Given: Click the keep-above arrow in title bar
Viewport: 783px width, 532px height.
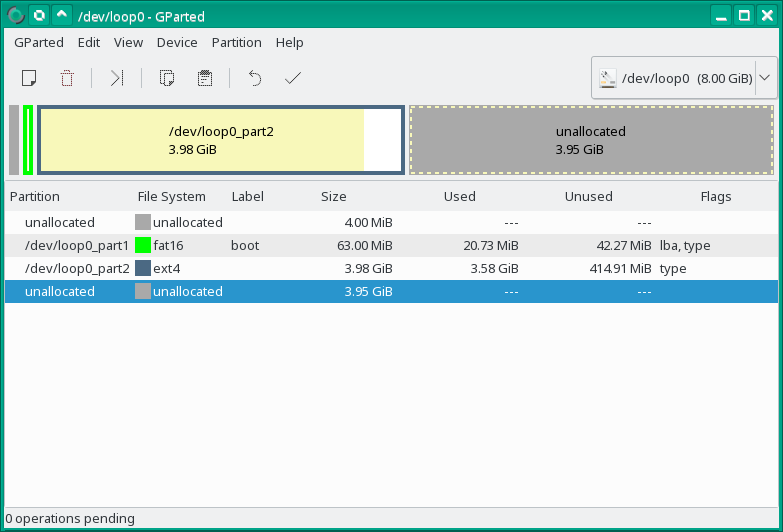Looking at the screenshot, I should pyautogui.click(x=62, y=15).
